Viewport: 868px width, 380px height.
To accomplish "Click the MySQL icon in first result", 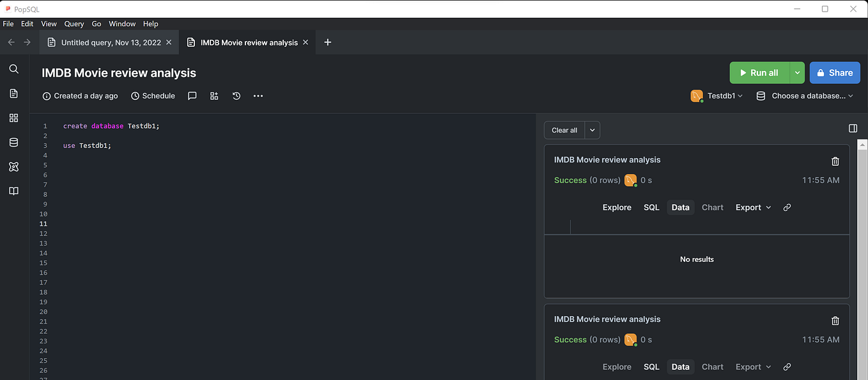I will pyautogui.click(x=631, y=180).
